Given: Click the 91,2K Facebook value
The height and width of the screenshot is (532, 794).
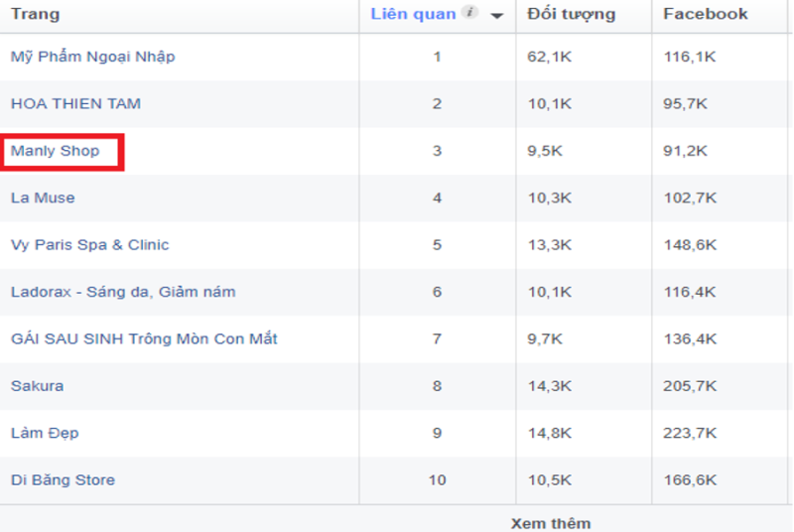Looking at the screenshot, I should [685, 151].
